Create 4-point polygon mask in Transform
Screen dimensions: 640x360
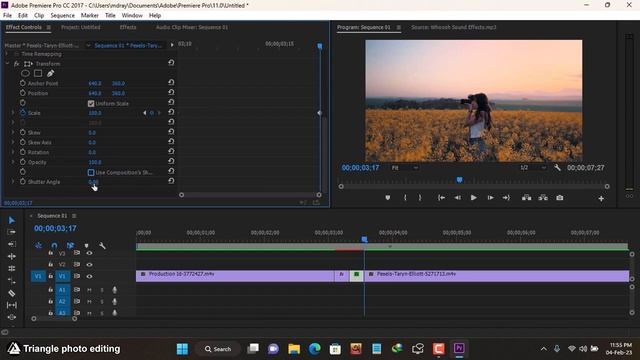coord(38,73)
